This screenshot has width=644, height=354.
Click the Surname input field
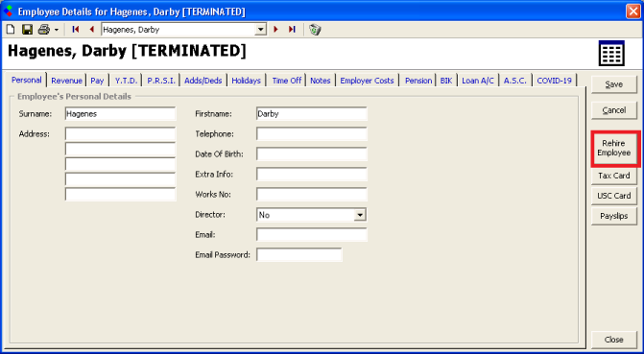coord(120,114)
